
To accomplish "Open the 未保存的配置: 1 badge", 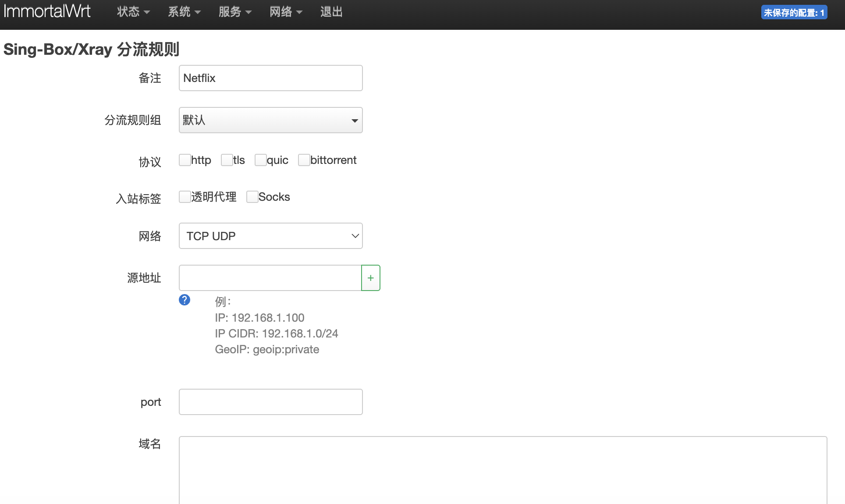I will point(794,13).
